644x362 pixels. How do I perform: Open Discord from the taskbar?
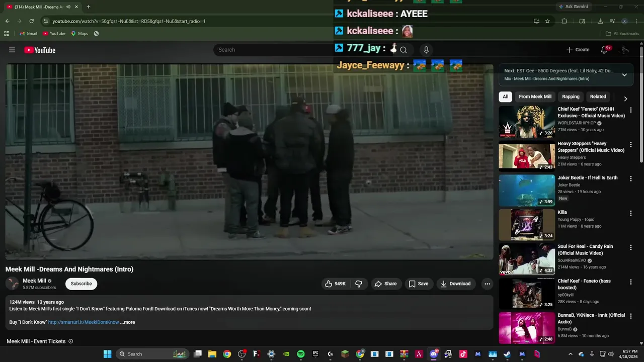point(434,354)
